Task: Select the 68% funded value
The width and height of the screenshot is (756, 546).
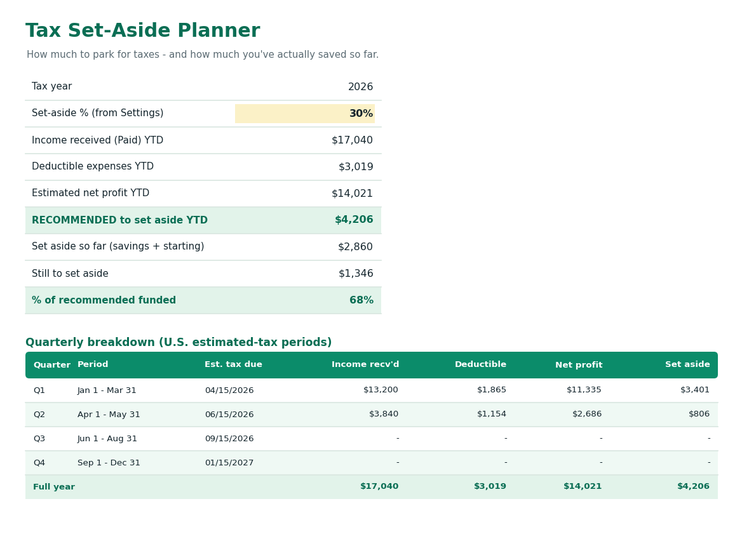Action: tap(361, 300)
